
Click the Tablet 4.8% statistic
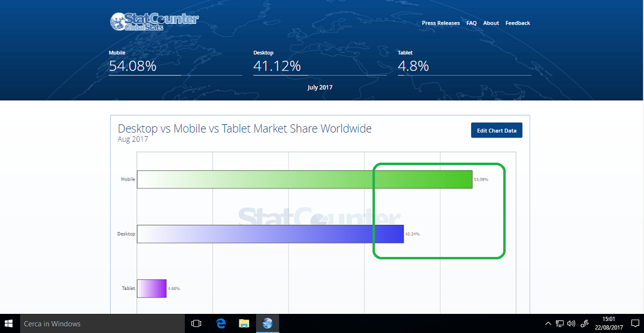[x=464, y=62]
